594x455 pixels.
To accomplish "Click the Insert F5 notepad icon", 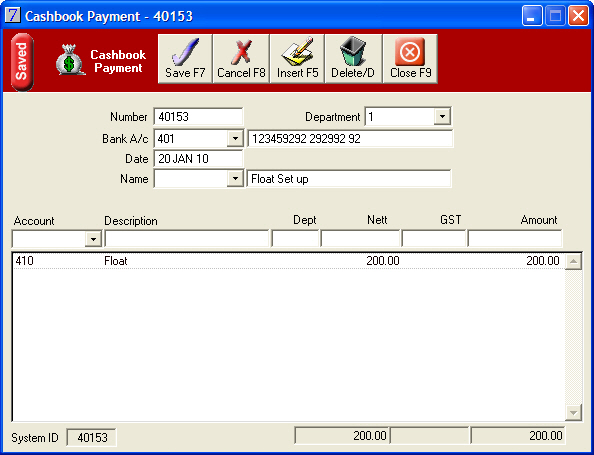I will point(297,52).
